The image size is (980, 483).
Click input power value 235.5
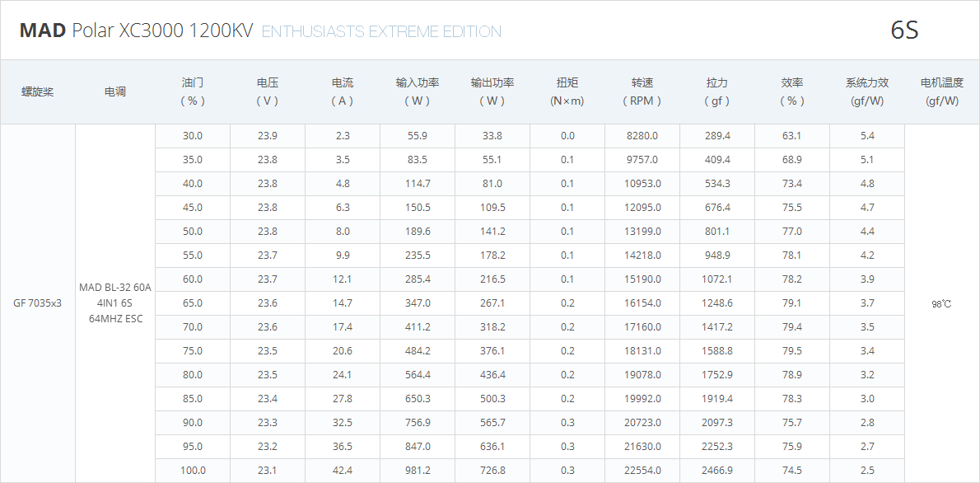[418, 256]
